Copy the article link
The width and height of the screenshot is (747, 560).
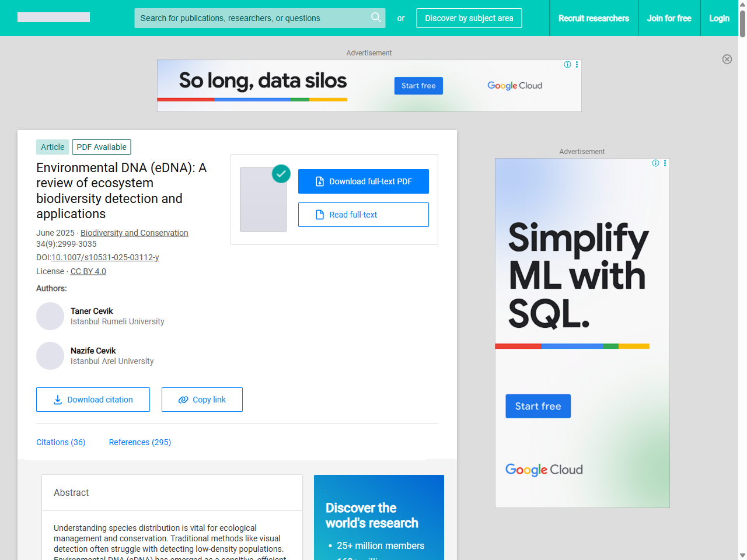click(x=202, y=400)
